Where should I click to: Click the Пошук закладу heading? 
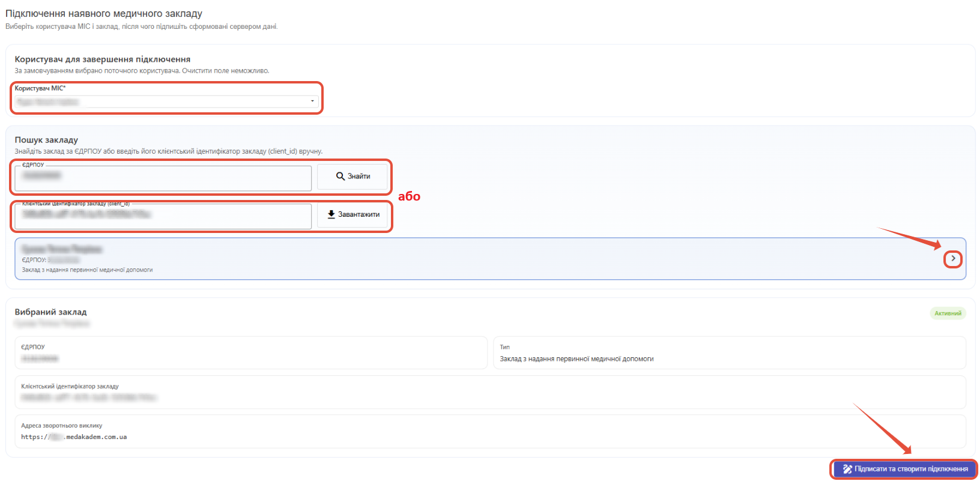click(x=46, y=140)
